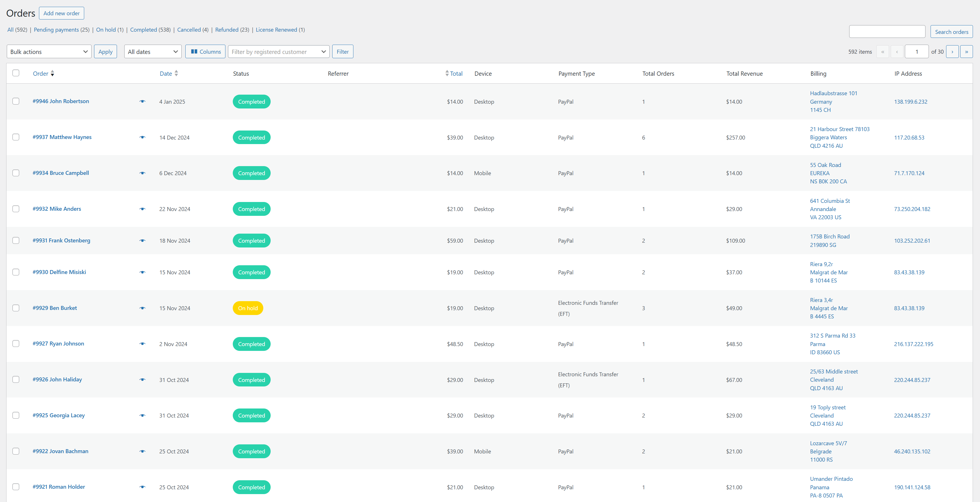The image size is (980, 502).
Task: Preview order #9932 Mike Anders eye icon
Action: point(142,209)
